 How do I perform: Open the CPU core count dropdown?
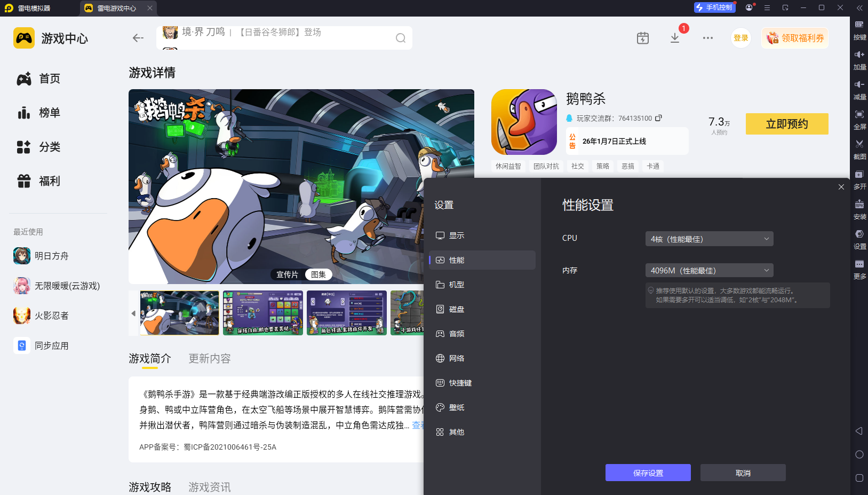(708, 239)
